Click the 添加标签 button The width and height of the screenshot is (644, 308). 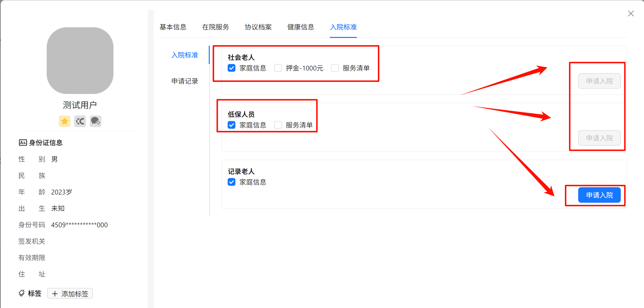coord(70,294)
